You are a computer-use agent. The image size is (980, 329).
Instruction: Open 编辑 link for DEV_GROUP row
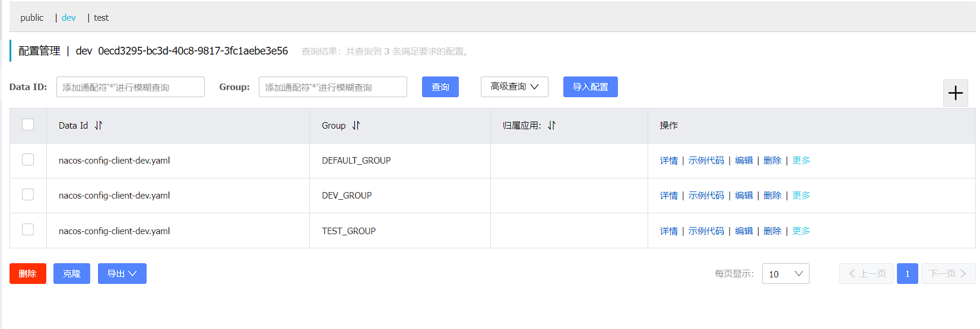[x=744, y=196]
